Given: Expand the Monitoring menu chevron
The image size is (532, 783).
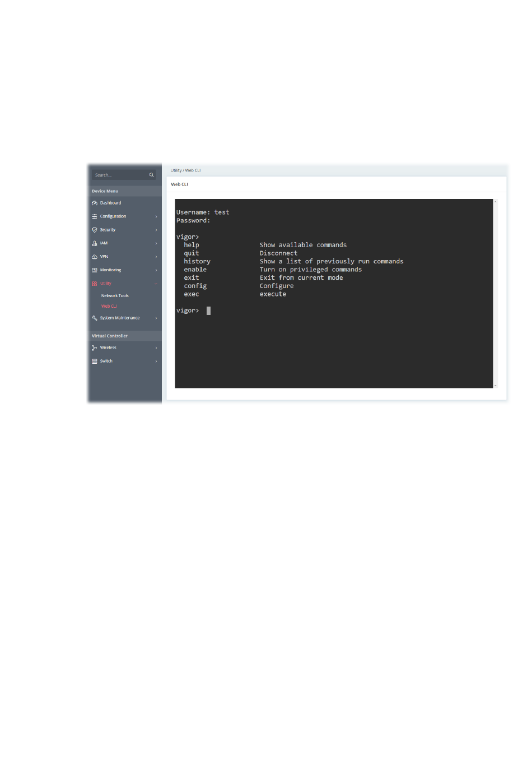Looking at the screenshot, I should tap(156, 270).
